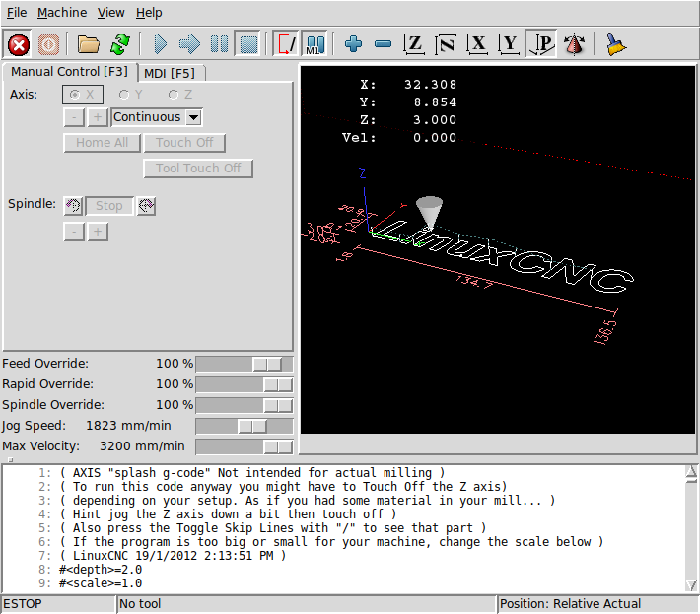Open a G-code file with folder icon
The height and width of the screenshot is (614, 700).
[88, 44]
